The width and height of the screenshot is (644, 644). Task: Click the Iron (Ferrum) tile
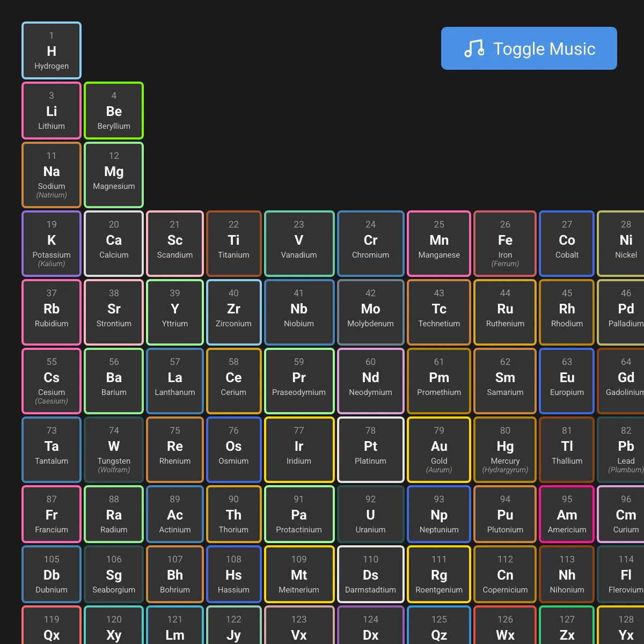click(x=505, y=244)
